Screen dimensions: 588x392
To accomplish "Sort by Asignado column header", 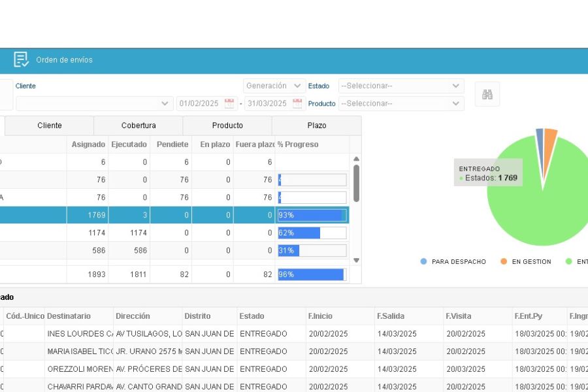I will [x=88, y=144].
